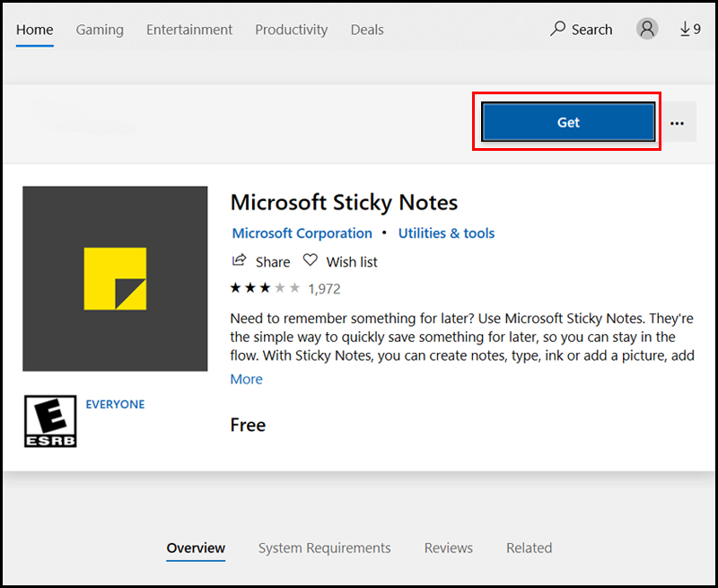Image resolution: width=718 pixels, height=588 pixels.
Task: Switch to System Requirements tab
Action: (x=325, y=549)
